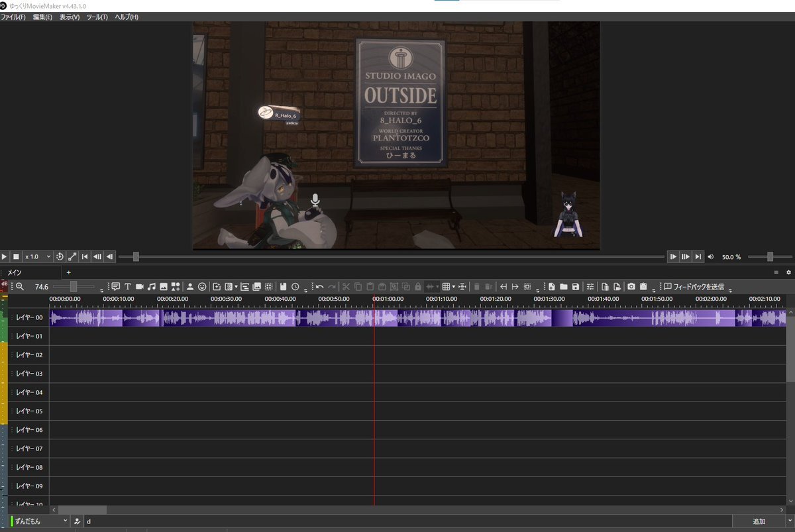
Task: Set the range start marker icon
Action: [x=503, y=286]
